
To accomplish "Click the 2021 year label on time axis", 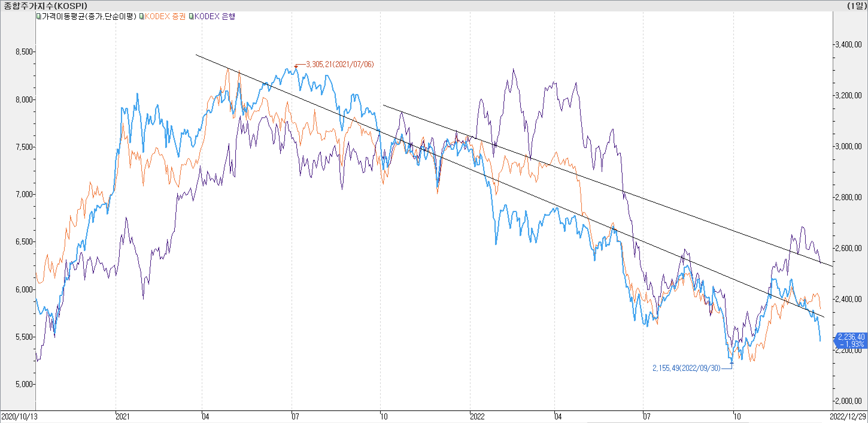I will pyautogui.click(x=123, y=417).
